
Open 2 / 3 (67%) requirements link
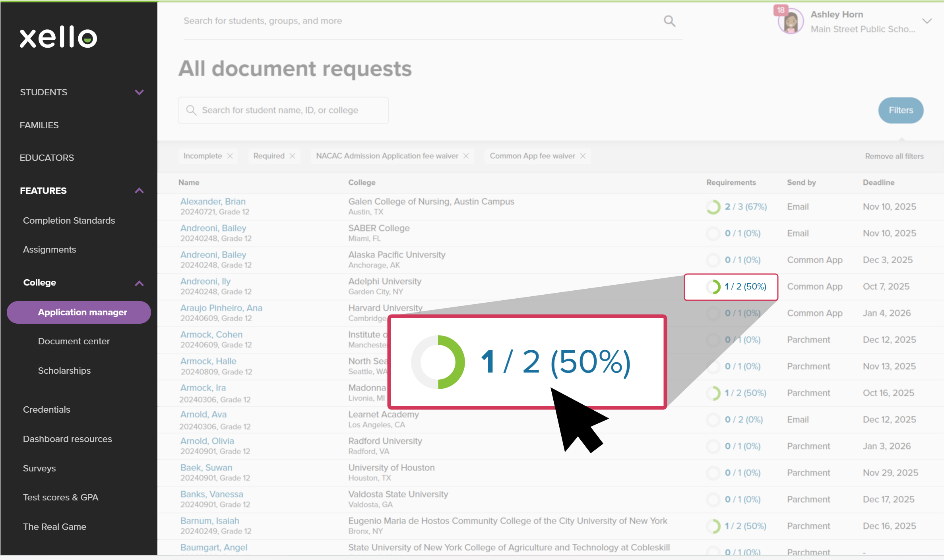coord(746,207)
